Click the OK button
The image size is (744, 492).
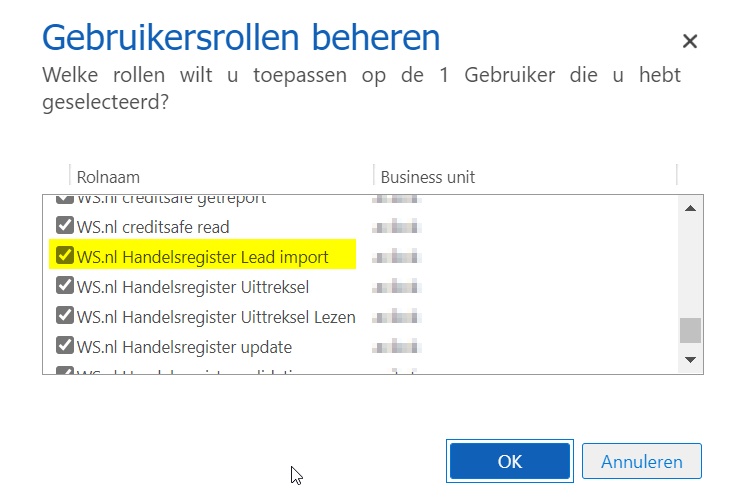pyautogui.click(x=510, y=461)
